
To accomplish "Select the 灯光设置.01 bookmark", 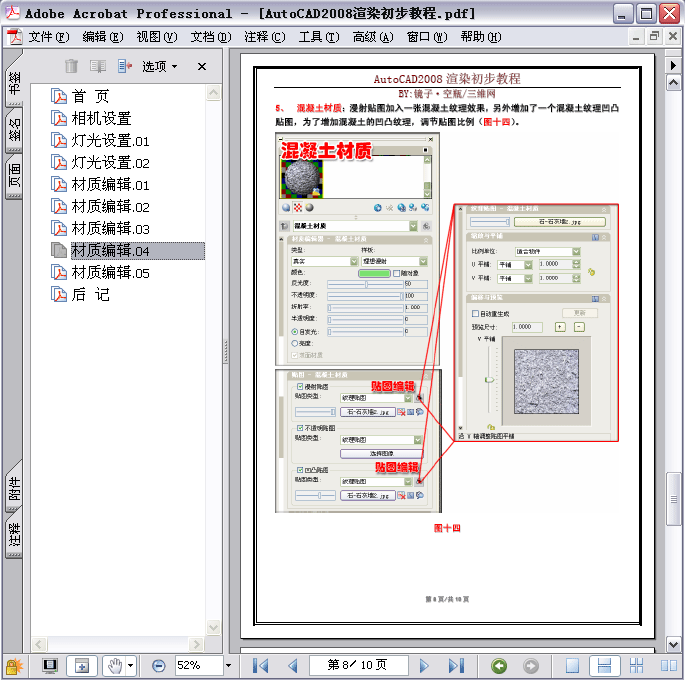I will pos(111,141).
